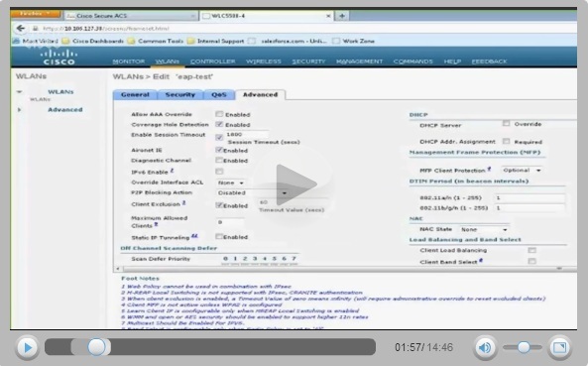Switch to the Security tab
Screen dimensions: 588x366
point(180,94)
